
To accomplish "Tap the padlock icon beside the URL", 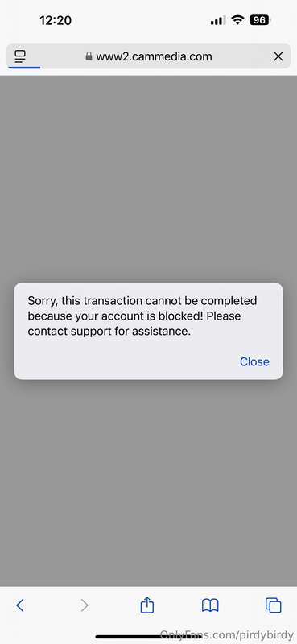I will (89, 56).
